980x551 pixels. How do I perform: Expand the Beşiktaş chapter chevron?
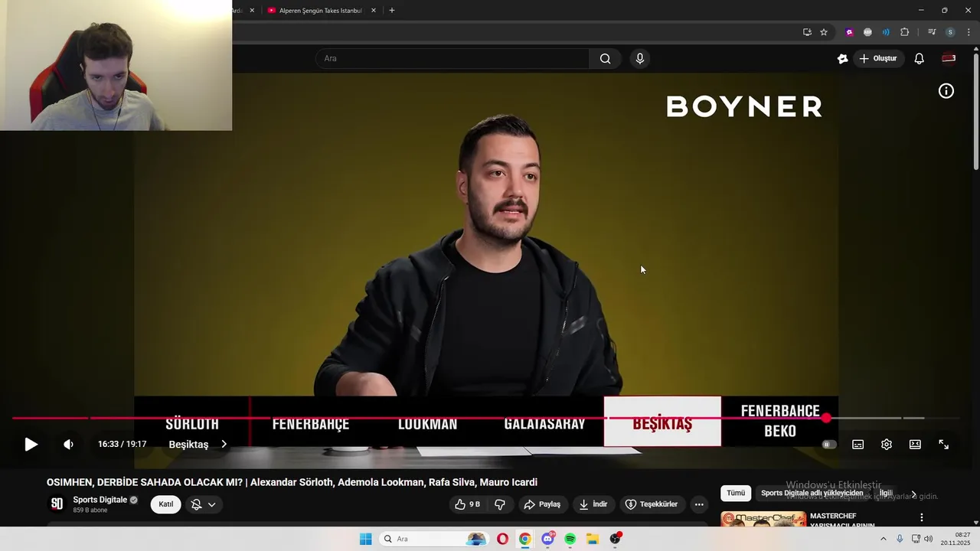coord(224,445)
